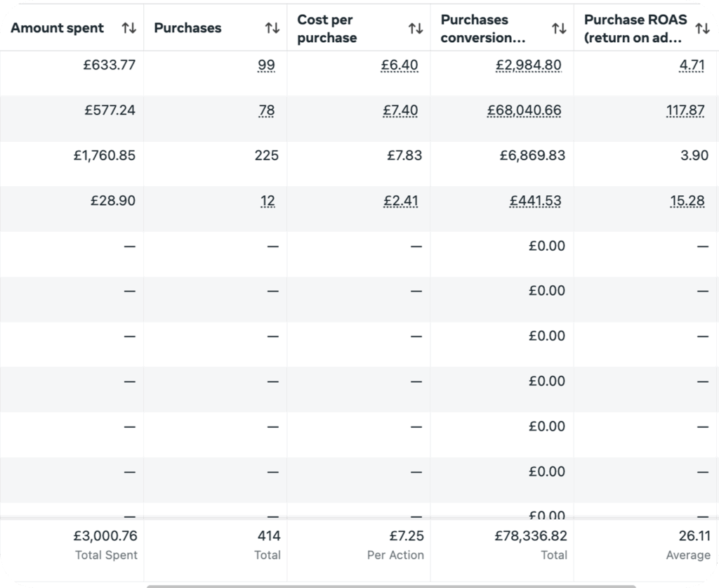Select the Cost per purchase header
The width and height of the screenshot is (719, 588).
coord(327,28)
